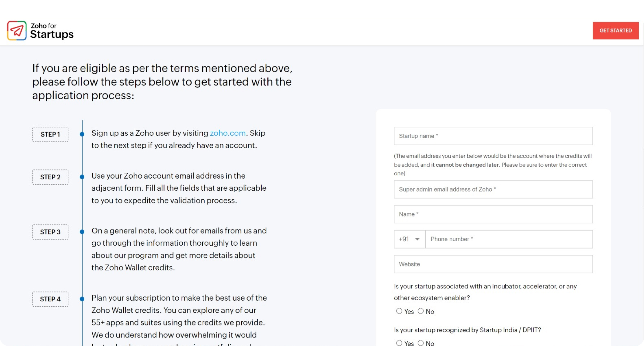Screen dimensions: 644x346
Task: Open the +91 country code dropdown
Action: coord(409,239)
